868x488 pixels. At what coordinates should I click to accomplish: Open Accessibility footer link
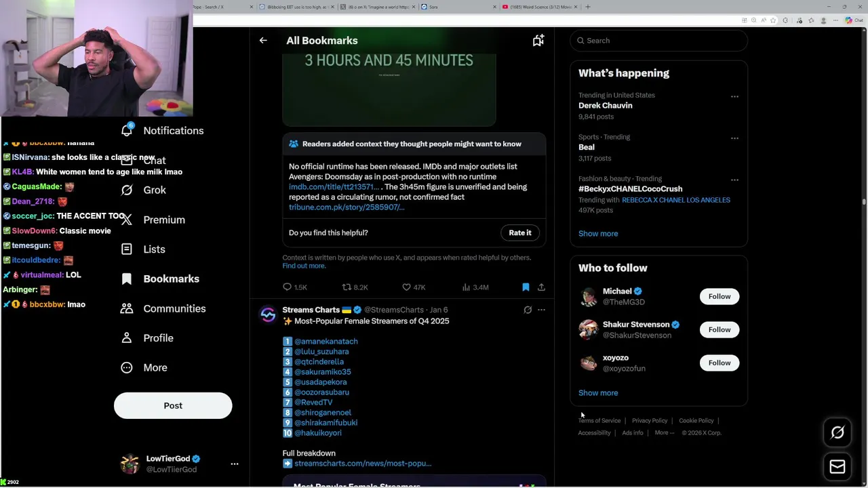[595, 433]
